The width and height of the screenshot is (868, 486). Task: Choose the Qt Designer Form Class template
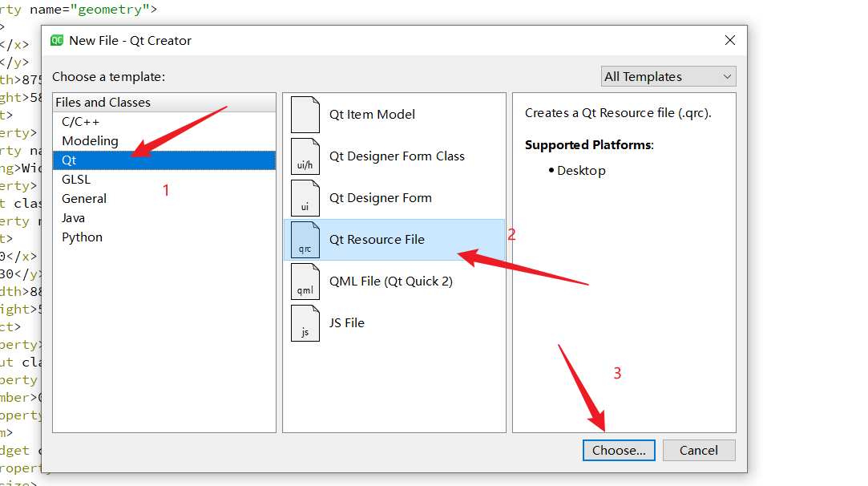point(394,156)
